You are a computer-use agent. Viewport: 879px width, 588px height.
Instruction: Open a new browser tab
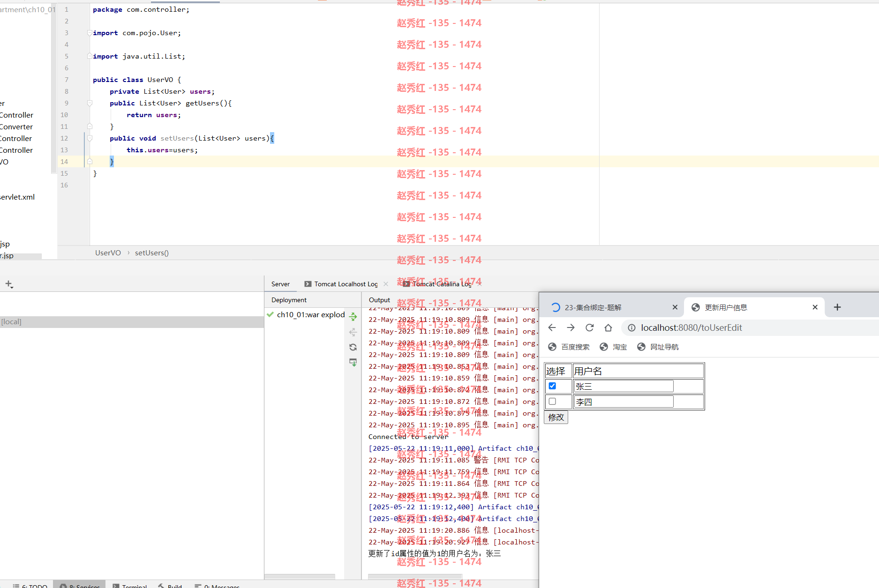837,307
